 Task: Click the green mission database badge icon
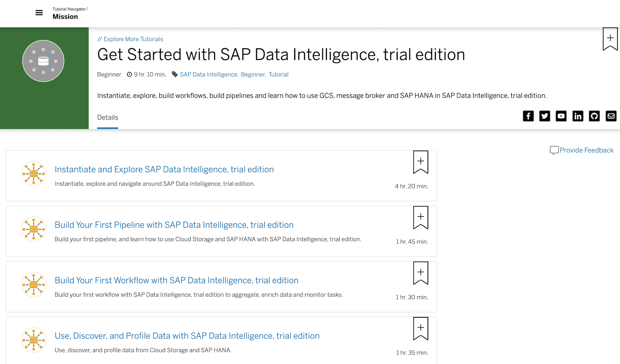click(43, 61)
